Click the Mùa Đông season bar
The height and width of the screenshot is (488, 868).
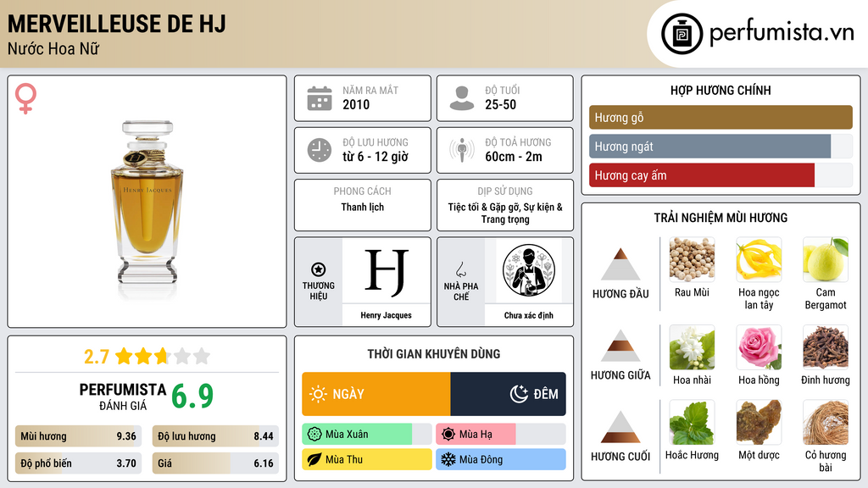(x=500, y=459)
